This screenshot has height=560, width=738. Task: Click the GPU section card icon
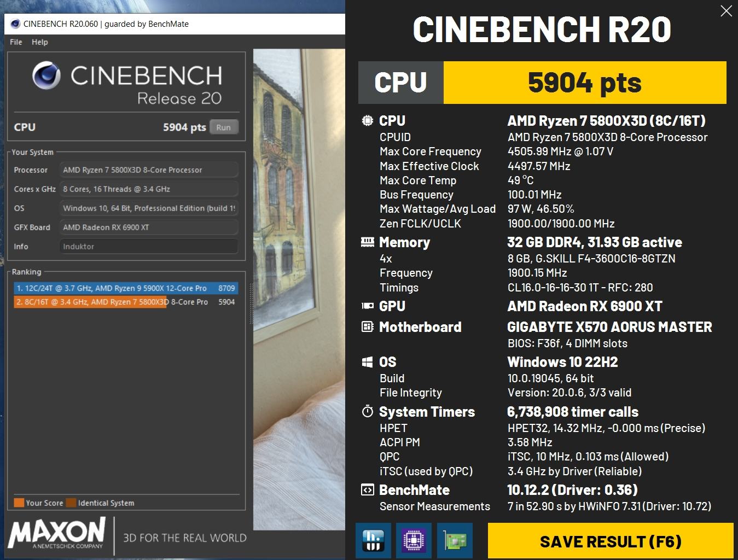[368, 306]
